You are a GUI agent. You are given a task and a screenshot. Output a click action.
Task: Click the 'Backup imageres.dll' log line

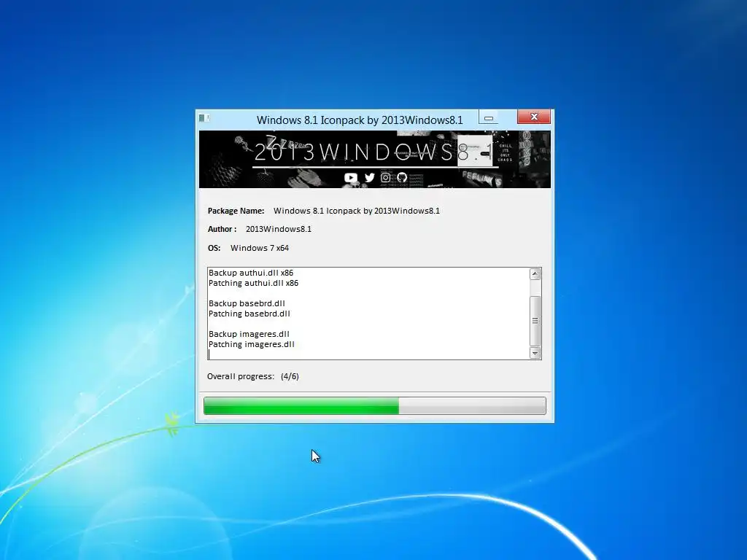(249, 334)
